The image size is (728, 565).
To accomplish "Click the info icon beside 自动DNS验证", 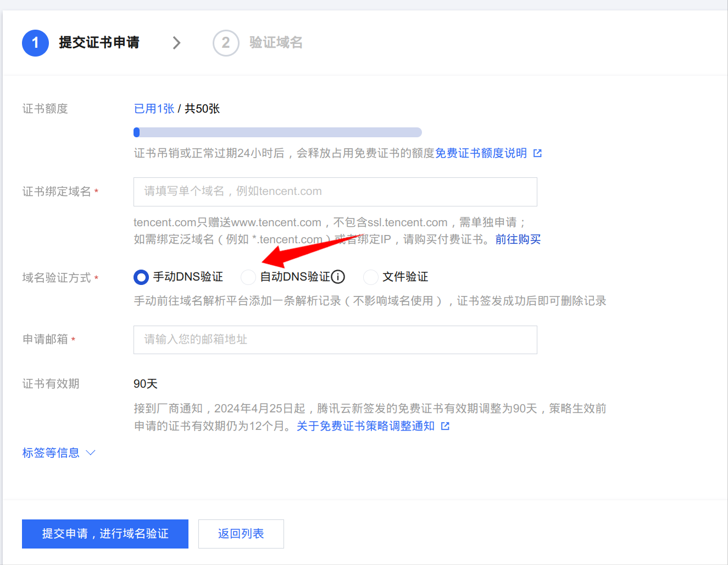I will point(340,277).
